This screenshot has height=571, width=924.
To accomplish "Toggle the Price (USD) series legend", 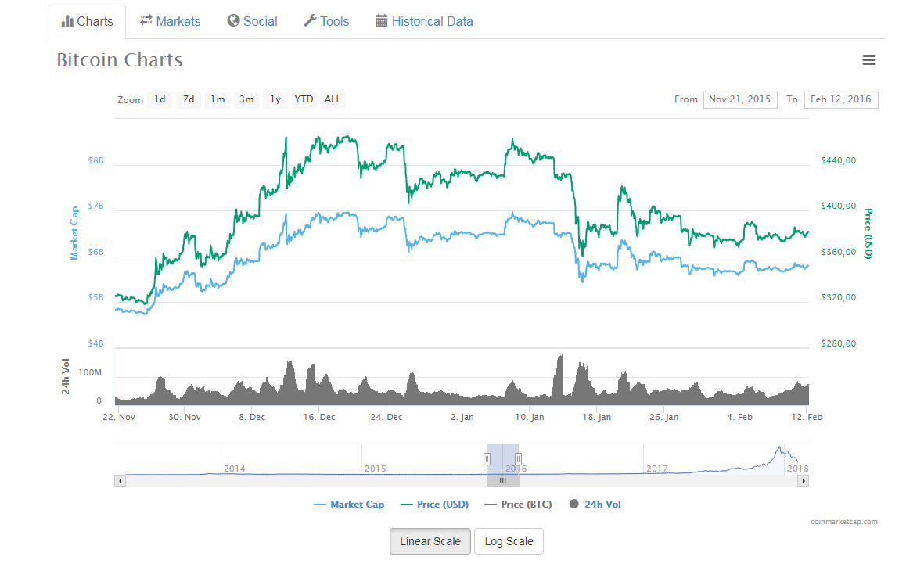I will click(434, 505).
